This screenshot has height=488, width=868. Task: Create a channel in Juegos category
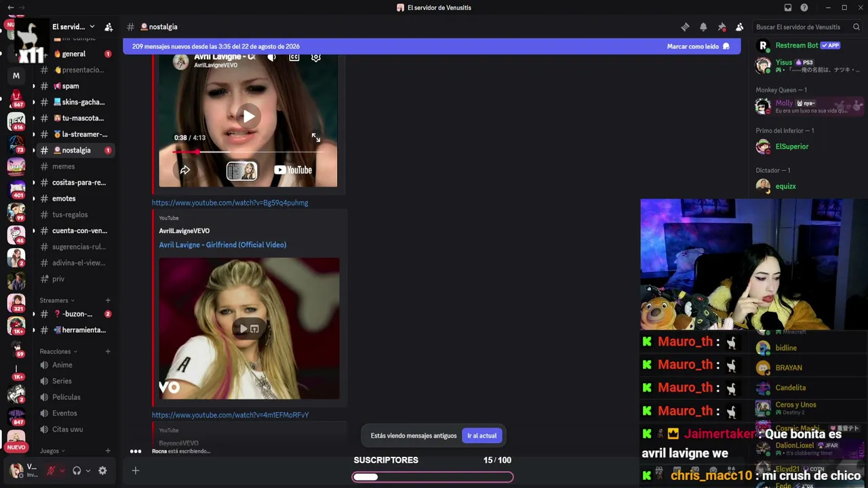click(108, 451)
